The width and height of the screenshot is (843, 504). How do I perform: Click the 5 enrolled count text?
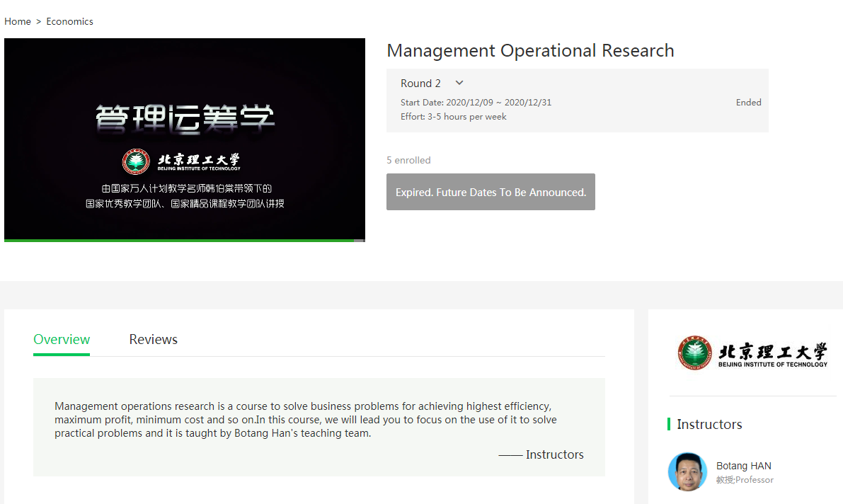[408, 160]
